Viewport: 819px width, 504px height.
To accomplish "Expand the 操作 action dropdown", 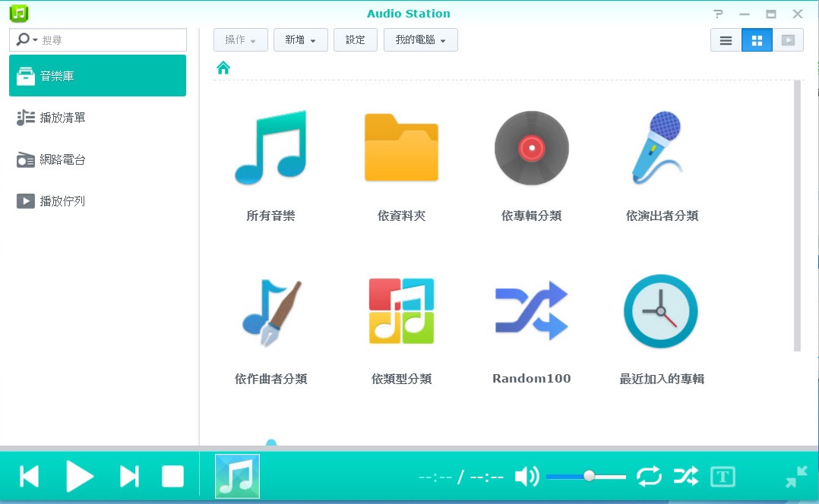I will 240,39.
